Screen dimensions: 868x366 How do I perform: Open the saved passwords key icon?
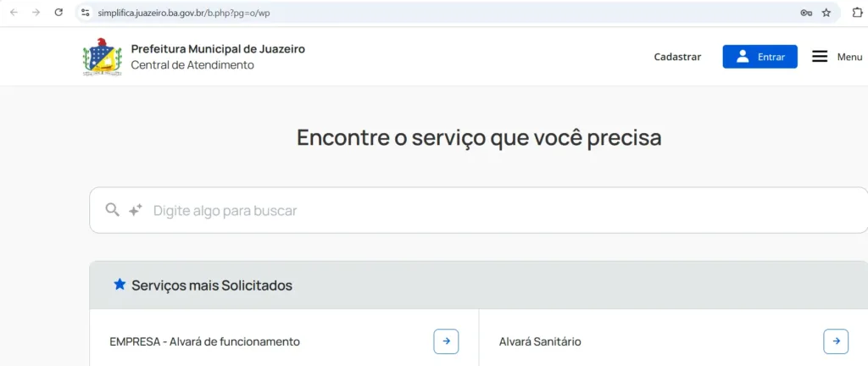click(x=806, y=13)
